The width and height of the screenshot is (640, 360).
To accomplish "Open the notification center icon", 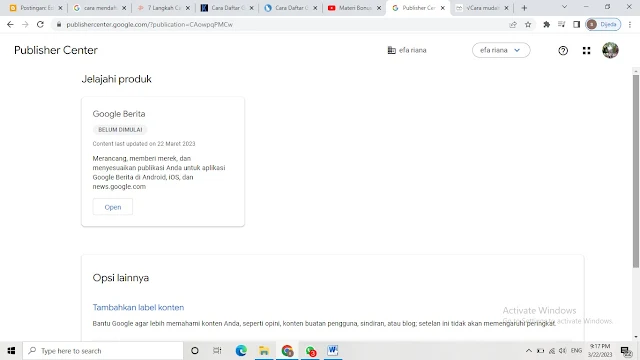I will [626, 351].
